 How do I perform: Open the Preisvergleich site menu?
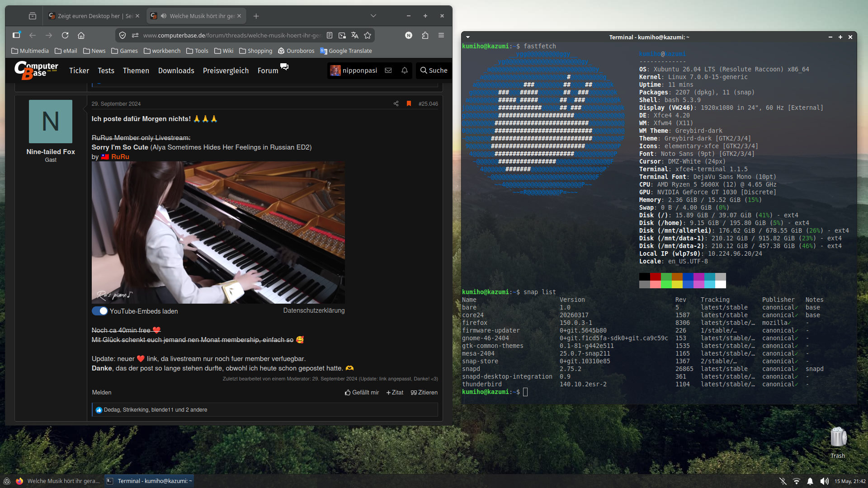coord(226,70)
